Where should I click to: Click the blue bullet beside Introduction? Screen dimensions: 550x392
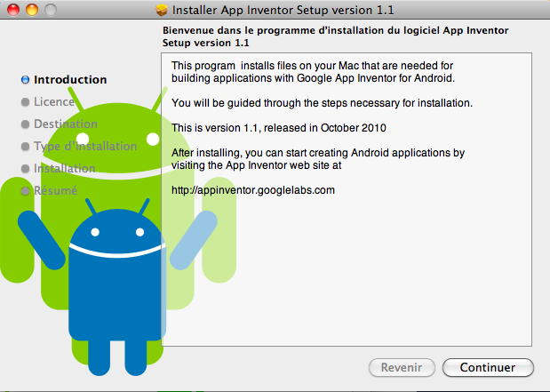point(25,80)
